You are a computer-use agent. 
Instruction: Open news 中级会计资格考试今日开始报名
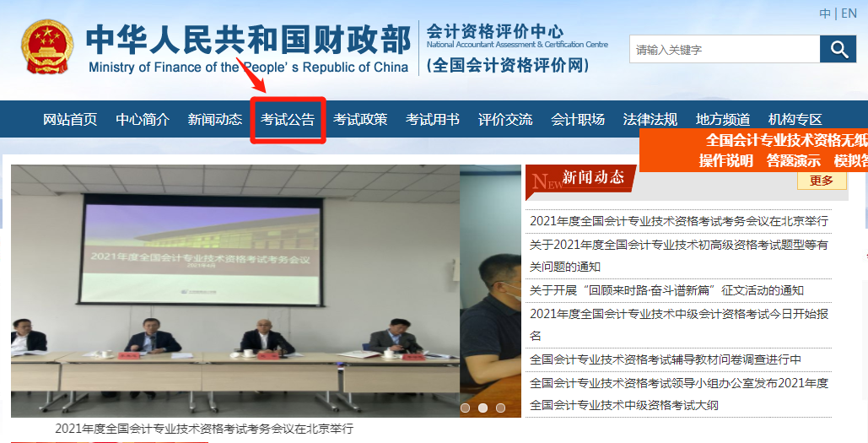(679, 325)
